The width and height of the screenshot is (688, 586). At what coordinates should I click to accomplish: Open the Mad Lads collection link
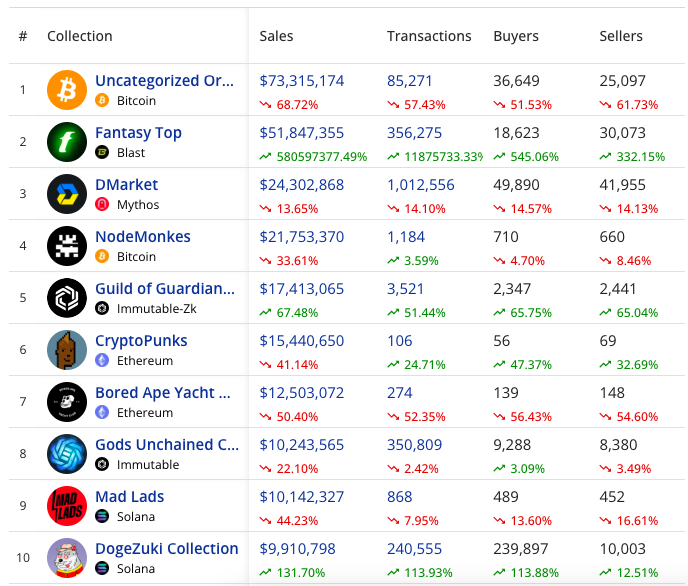coord(129,497)
